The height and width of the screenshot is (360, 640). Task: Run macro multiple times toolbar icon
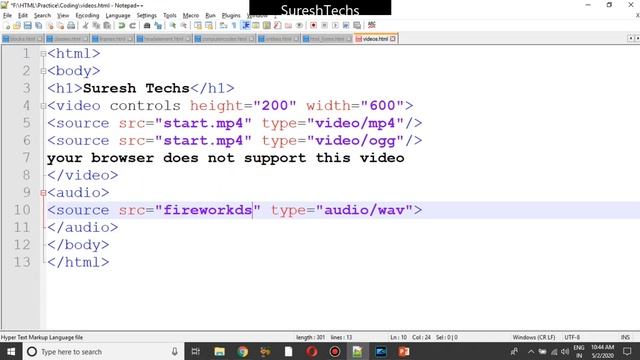[346, 26]
